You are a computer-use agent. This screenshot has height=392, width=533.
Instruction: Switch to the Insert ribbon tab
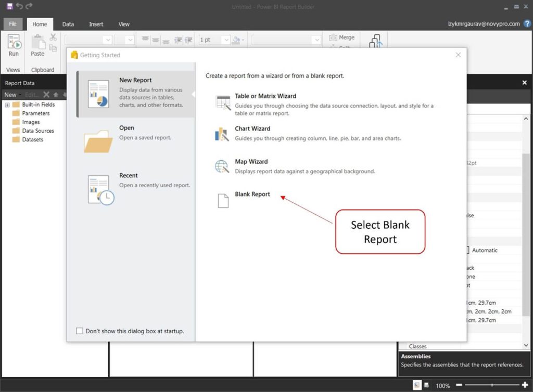pos(96,24)
